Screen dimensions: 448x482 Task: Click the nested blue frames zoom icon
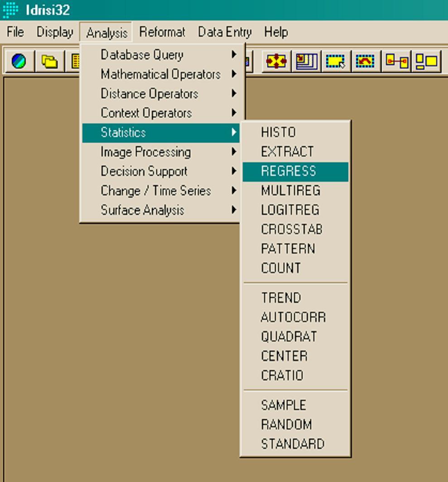pyautogui.click(x=306, y=61)
